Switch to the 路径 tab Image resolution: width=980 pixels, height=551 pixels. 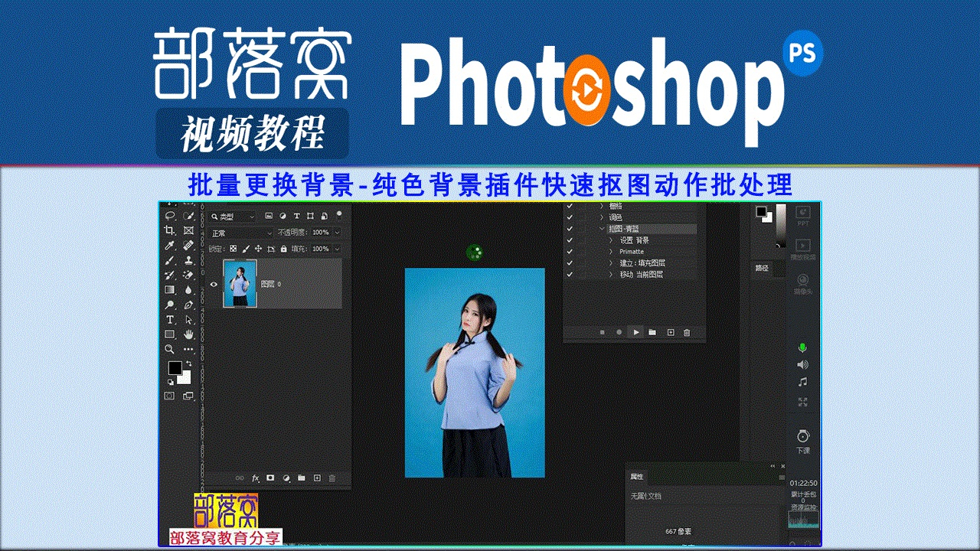(762, 269)
